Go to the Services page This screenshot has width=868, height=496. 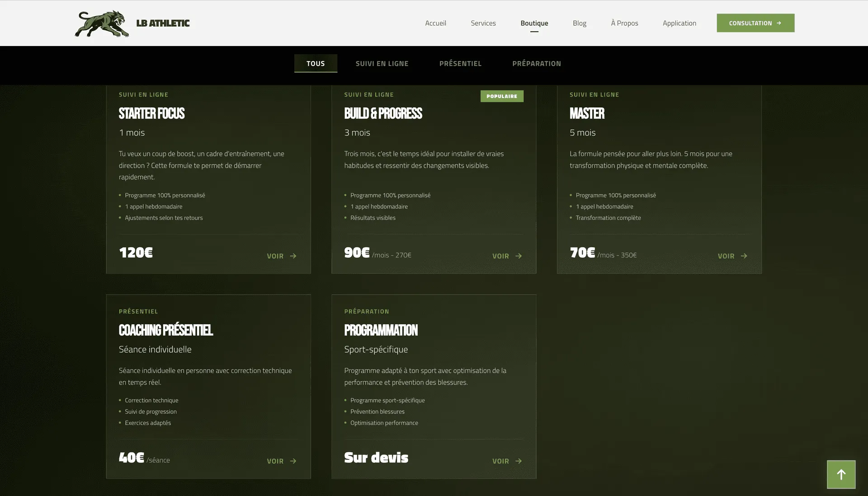483,23
